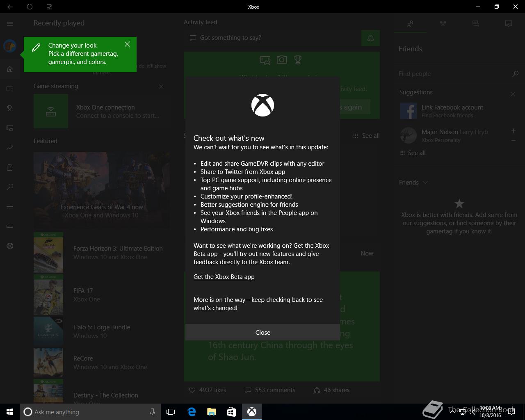This screenshot has width=525, height=420.
Task: Close the Game streaming section
Action: pos(161,87)
